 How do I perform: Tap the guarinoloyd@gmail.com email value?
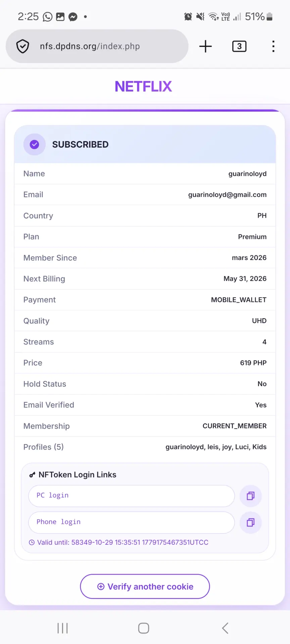pyautogui.click(x=227, y=195)
